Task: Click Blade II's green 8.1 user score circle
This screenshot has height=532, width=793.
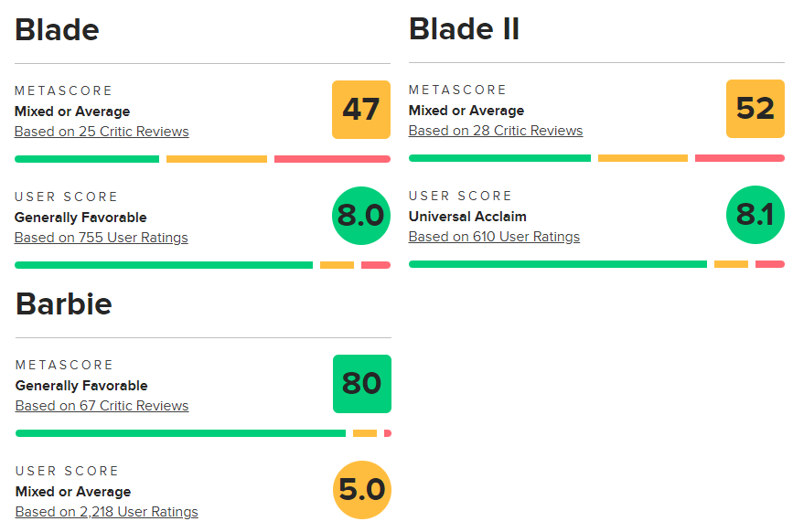Action: tap(755, 215)
